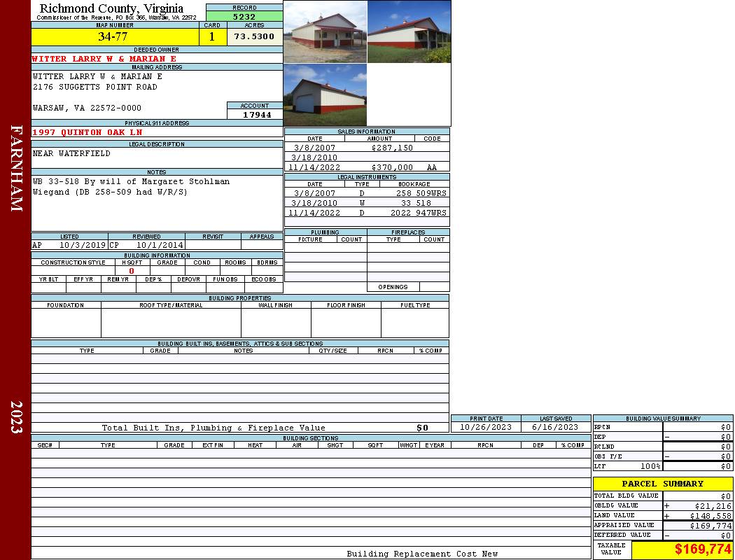Viewport: 735px width, 560px height.
Task: Click the yellow Parcel Summary header
Action: pyautogui.click(x=662, y=484)
